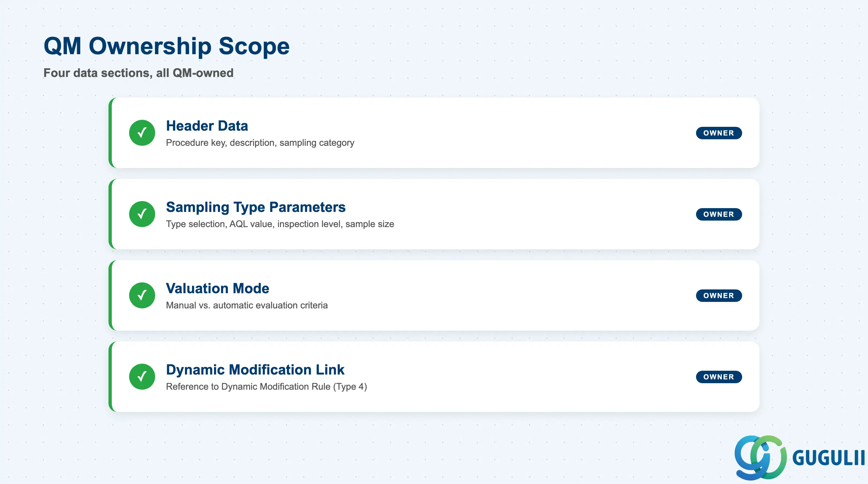Click the OWNER badge on the Header Data card
Image resolution: width=868 pixels, height=484 pixels.
(x=719, y=133)
